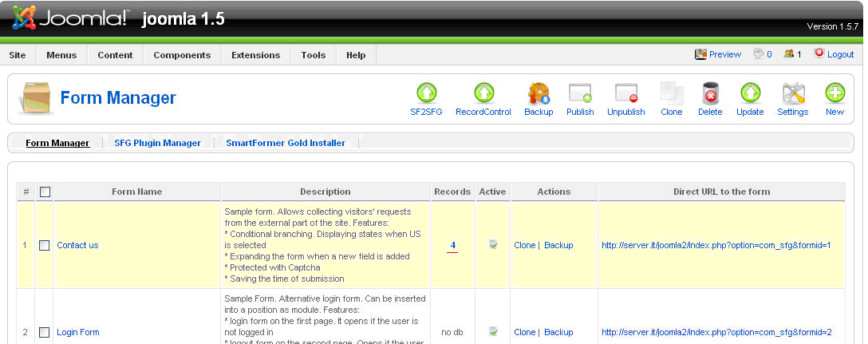Open RecordControl from the toolbar
This screenshot has height=344, width=868.
pyautogui.click(x=483, y=93)
